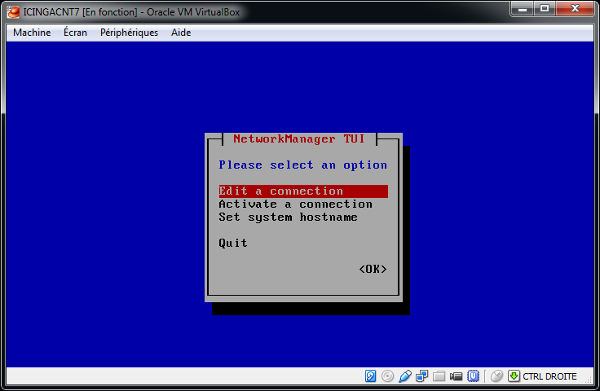Open the Périphériques menu
The height and width of the screenshot is (391, 600).
[129, 33]
